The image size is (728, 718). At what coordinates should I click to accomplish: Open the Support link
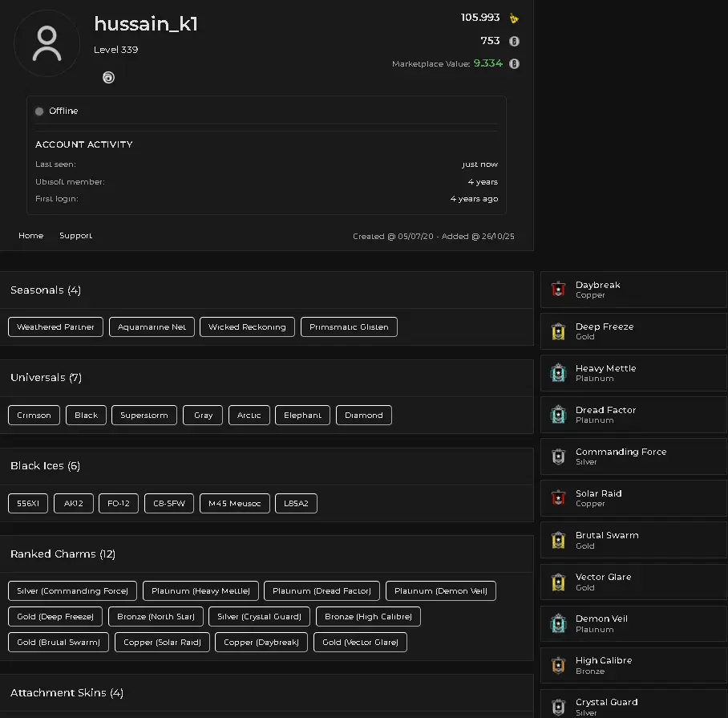coord(76,236)
